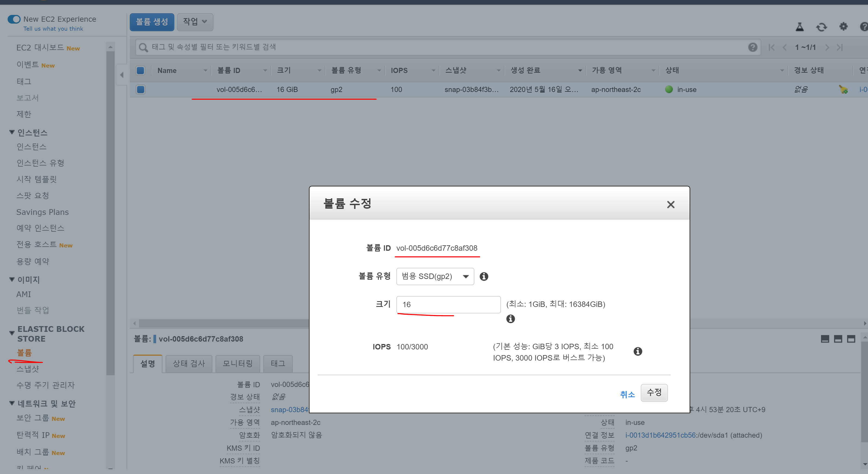
Task: Click the horizontal scrollbar under the volume table
Action: [x=222, y=323]
